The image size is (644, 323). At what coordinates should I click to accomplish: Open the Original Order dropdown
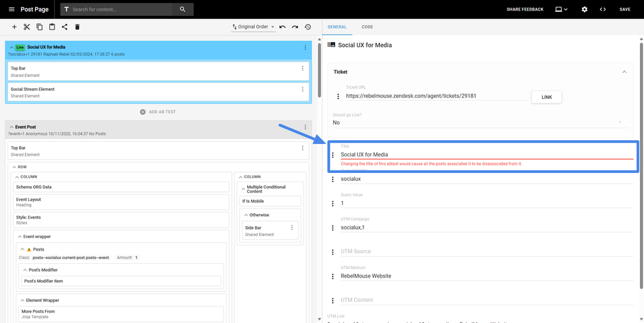pyautogui.click(x=254, y=27)
